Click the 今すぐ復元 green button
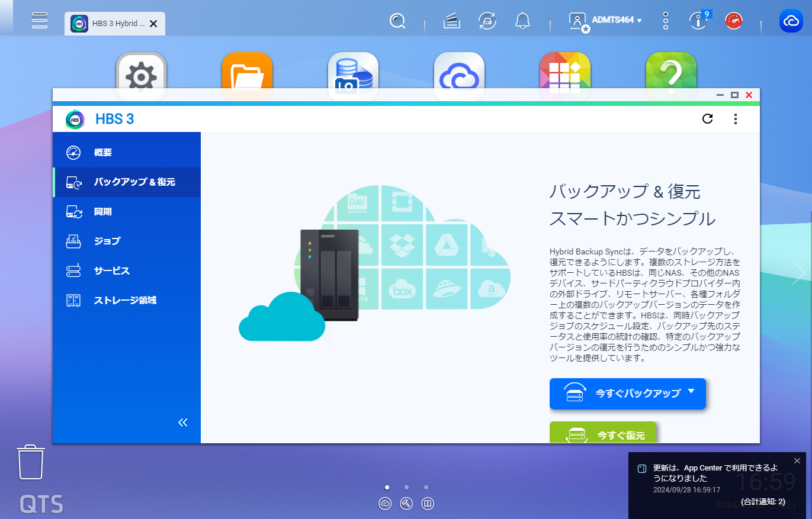This screenshot has width=812, height=519. 603,433
